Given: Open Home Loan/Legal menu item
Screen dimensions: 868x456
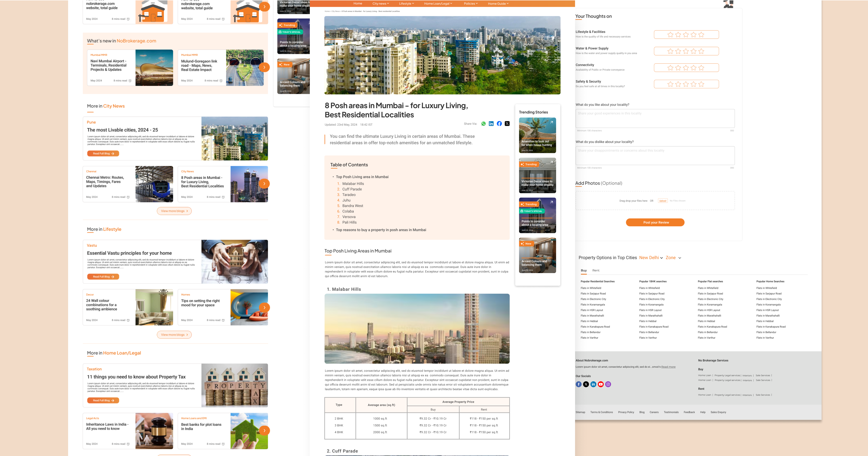Looking at the screenshot, I should pos(438,4).
